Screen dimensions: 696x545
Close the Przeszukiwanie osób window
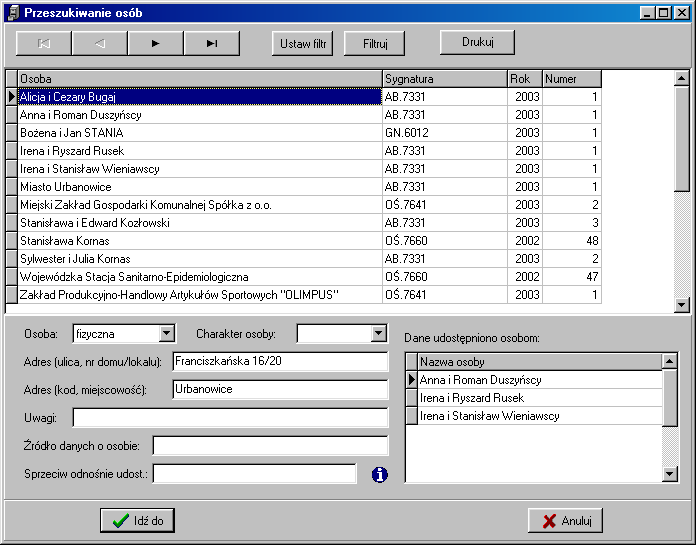(x=681, y=13)
